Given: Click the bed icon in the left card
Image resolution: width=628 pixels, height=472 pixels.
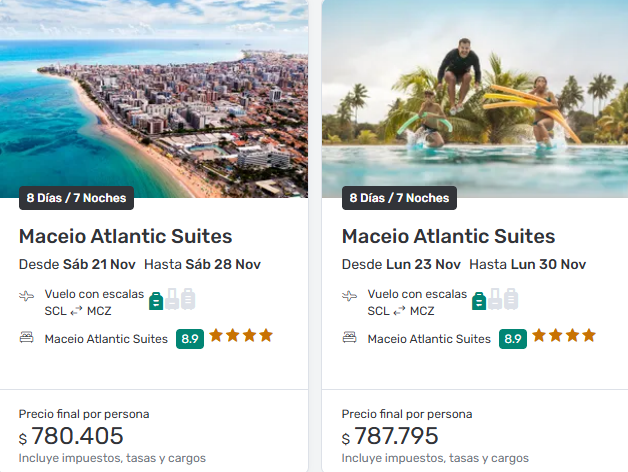Looking at the screenshot, I should (x=27, y=339).
